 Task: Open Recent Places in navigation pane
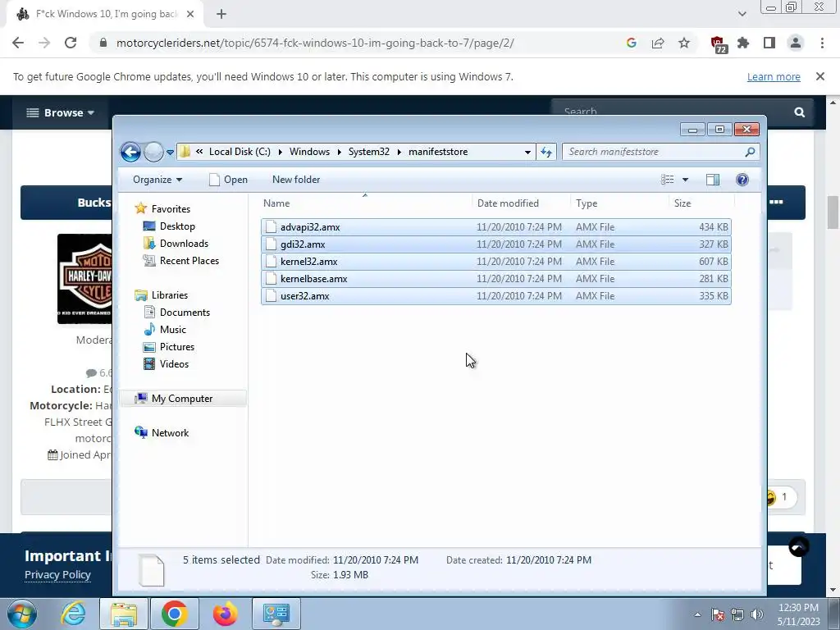(181, 260)
